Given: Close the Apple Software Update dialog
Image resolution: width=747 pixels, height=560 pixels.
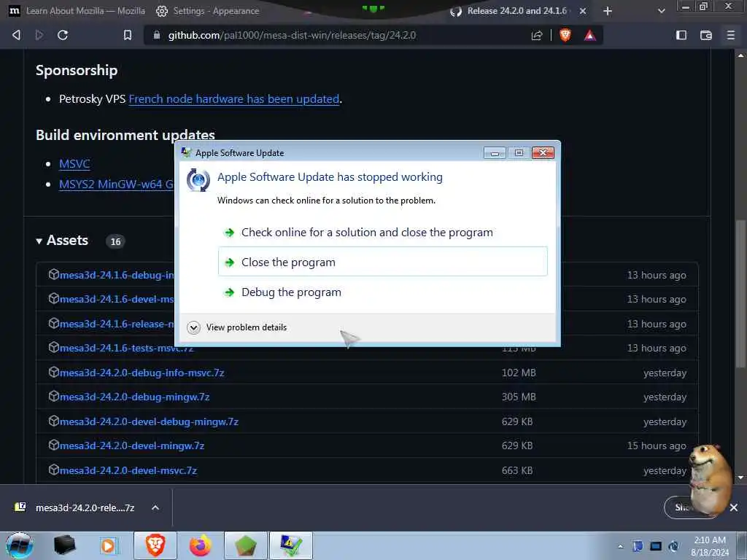Looking at the screenshot, I should click(543, 153).
